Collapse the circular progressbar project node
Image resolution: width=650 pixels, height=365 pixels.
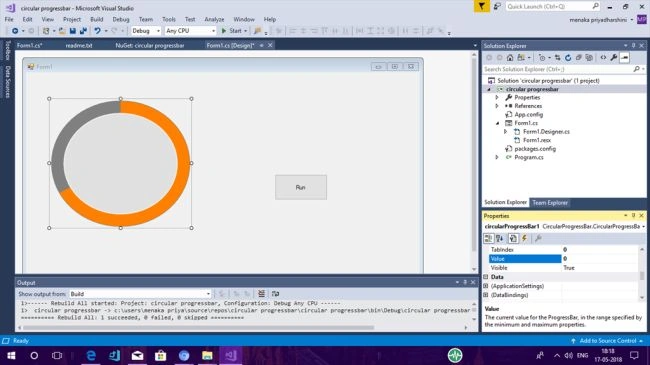pos(489,89)
